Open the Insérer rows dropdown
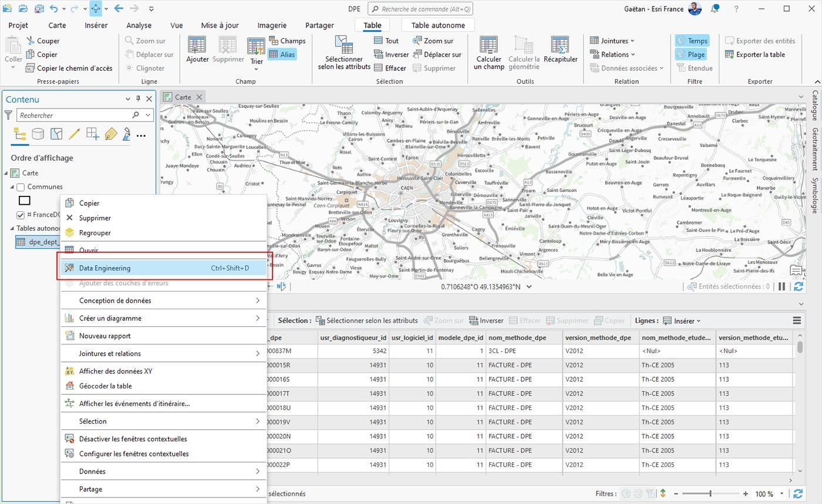This screenshot has width=822, height=504. coord(682,321)
